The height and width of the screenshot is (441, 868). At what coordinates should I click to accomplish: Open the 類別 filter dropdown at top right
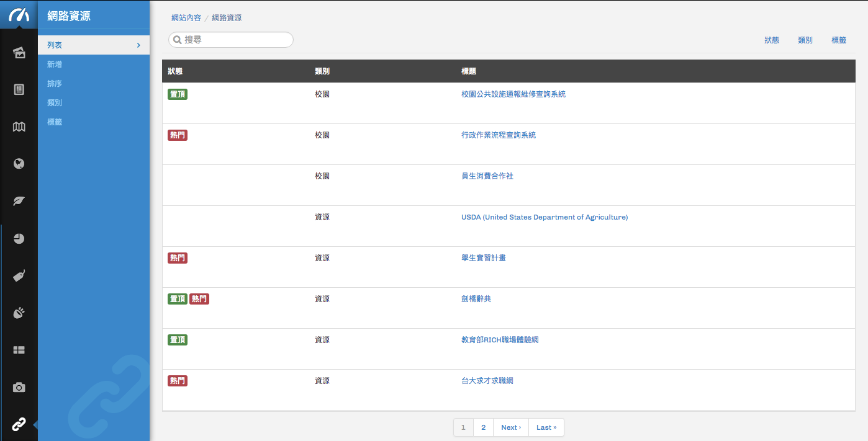coord(805,40)
